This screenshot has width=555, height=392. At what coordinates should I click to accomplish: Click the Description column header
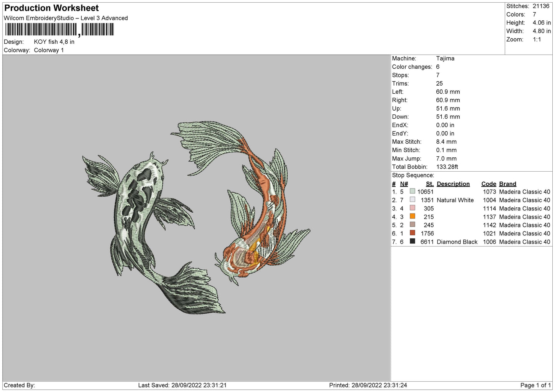point(453,184)
